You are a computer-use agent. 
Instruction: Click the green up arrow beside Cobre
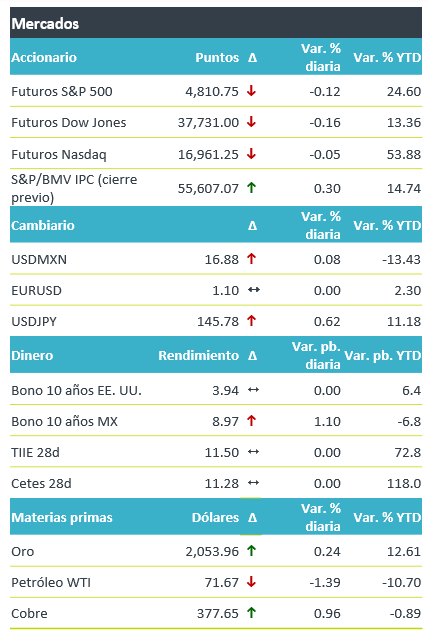[251, 613]
